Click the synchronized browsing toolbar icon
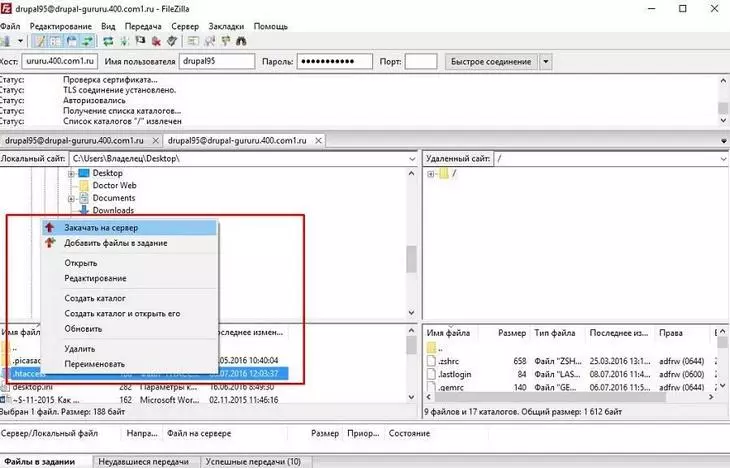The height and width of the screenshot is (468, 730). point(226,42)
